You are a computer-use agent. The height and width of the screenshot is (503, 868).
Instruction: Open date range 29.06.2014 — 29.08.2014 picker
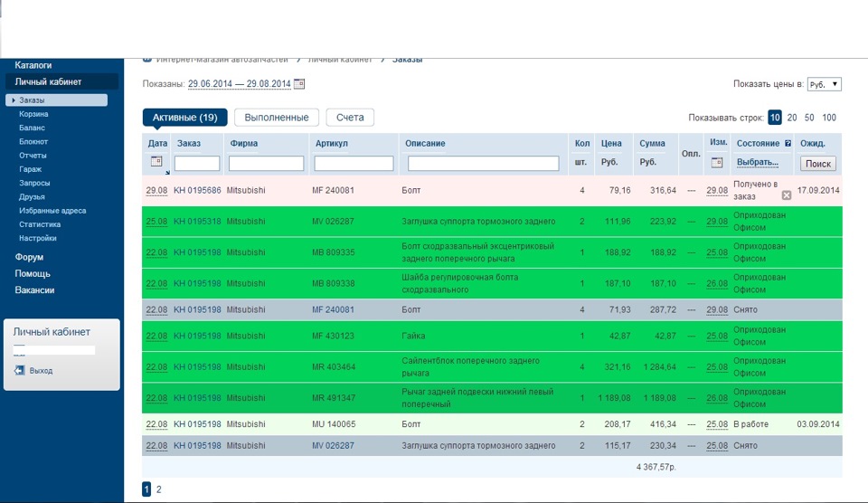click(239, 84)
